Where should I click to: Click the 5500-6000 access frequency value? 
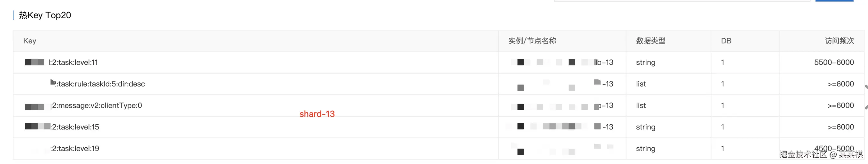(834, 62)
